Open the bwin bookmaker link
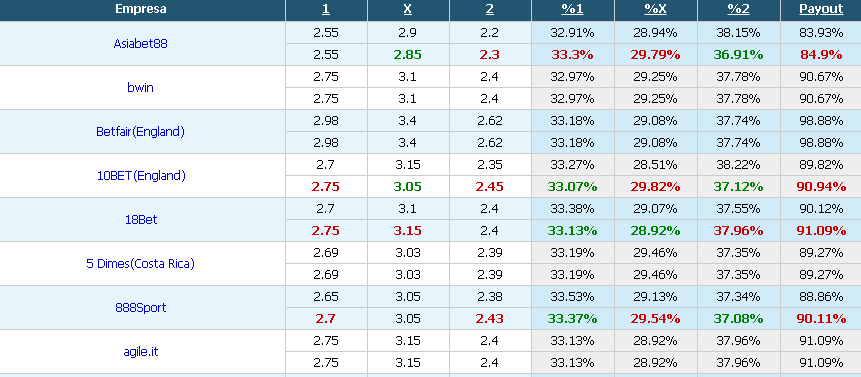The width and height of the screenshot is (861, 377). coord(141,87)
